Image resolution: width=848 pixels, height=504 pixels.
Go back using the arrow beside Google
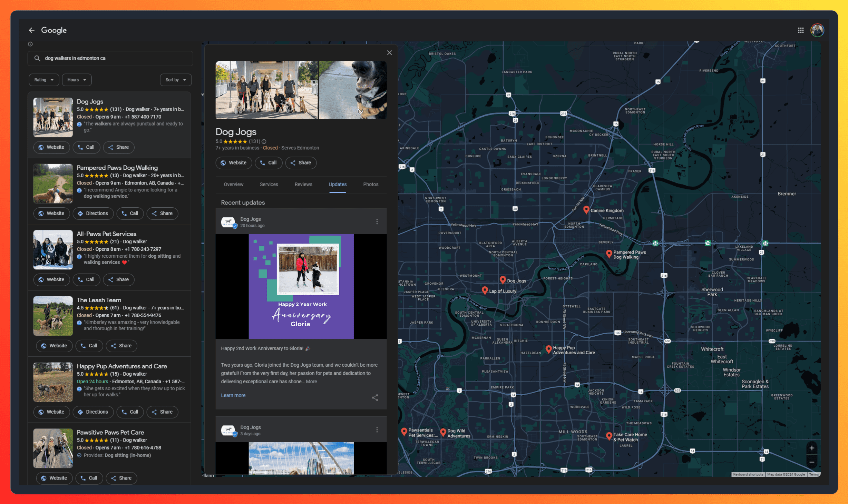pyautogui.click(x=32, y=30)
